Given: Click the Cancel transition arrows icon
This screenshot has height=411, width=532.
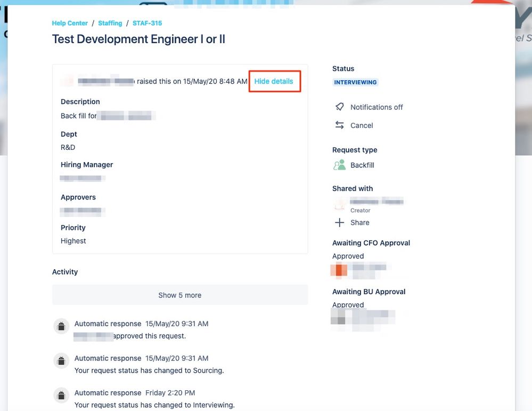Looking at the screenshot, I should (x=339, y=125).
